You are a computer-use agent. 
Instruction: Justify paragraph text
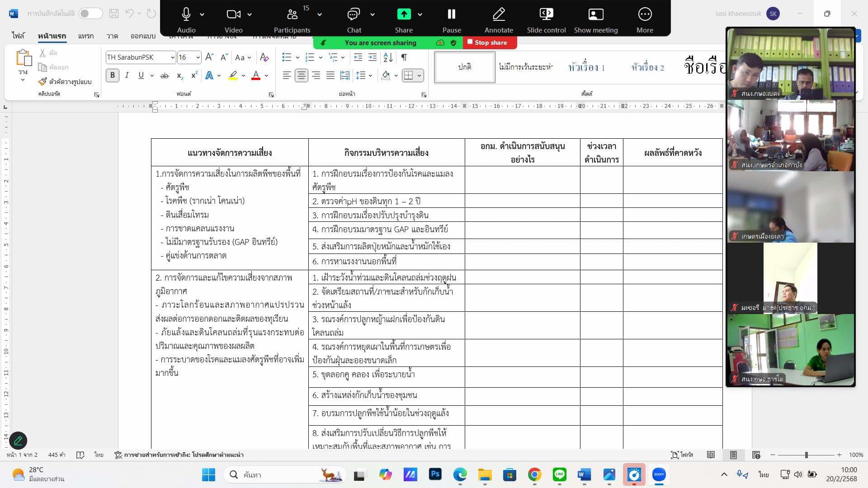pyautogui.click(x=330, y=75)
